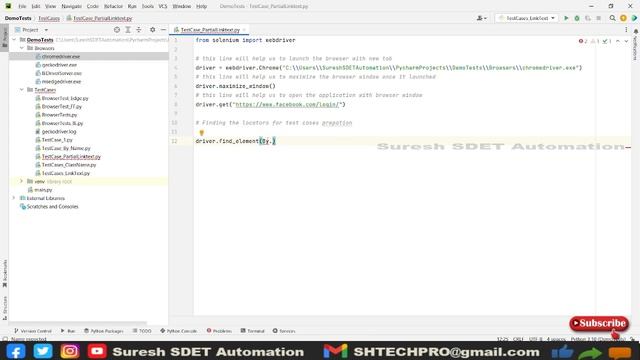Click the Facebook icon in the bottom banner
Viewport: 640px width, 360px height.
[x=16, y=351]
